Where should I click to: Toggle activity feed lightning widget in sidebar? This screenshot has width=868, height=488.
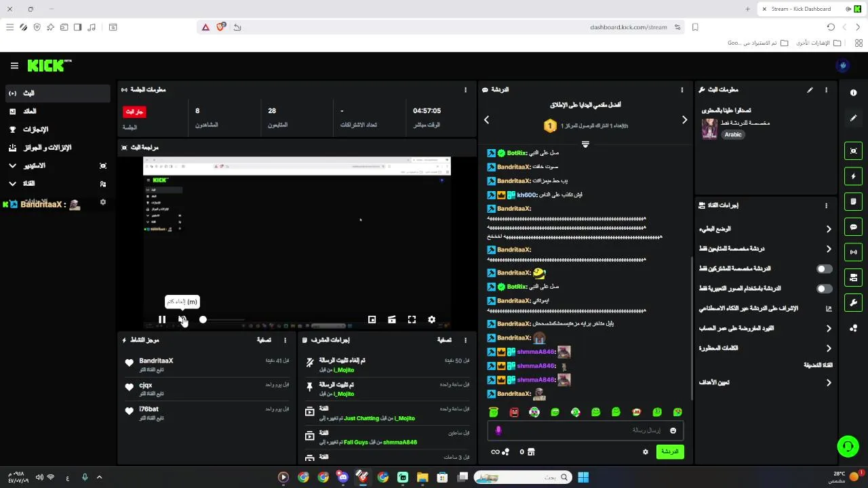(853, 176)
